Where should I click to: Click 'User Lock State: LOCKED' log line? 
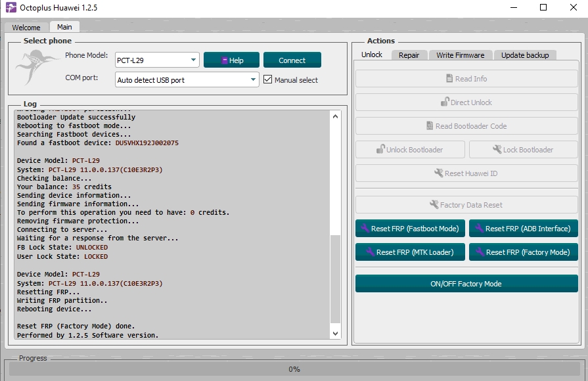[x=62, y=256]
